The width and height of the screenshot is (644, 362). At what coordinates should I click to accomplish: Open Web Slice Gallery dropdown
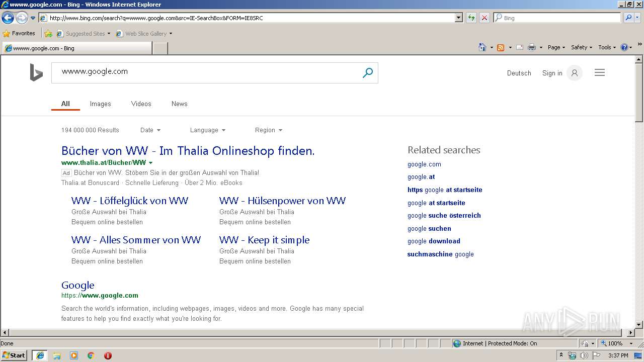[x=144, y=34]
